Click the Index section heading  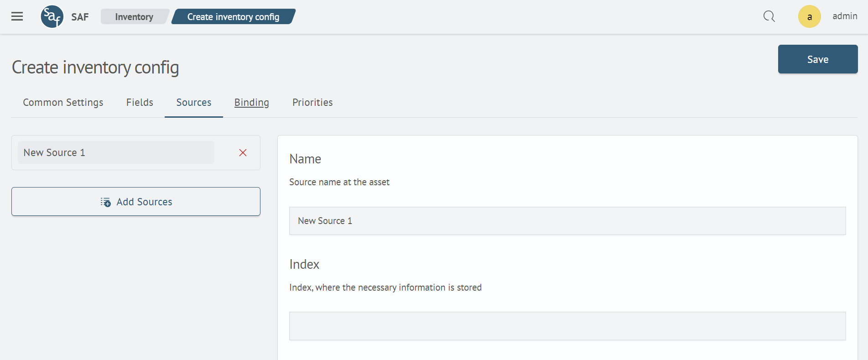pyautogui.click(x=304, y=264)
